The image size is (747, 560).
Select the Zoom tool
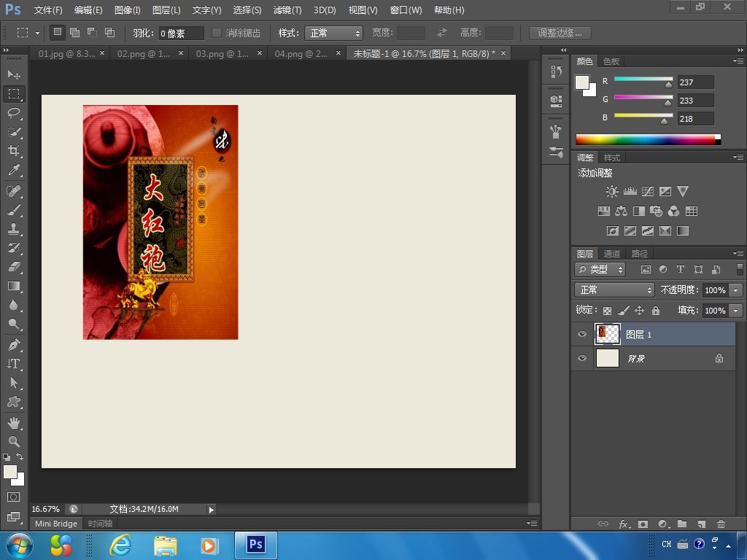coord(14,441)
